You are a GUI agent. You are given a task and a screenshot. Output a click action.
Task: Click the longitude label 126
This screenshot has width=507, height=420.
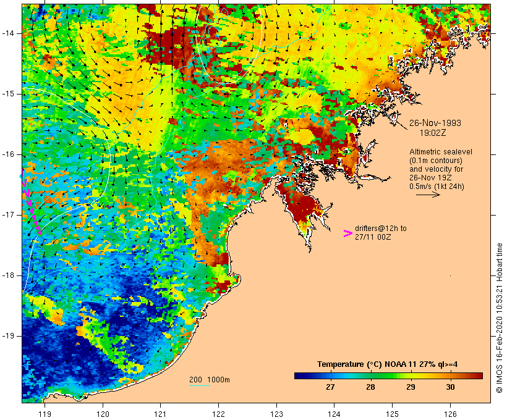pos(450,414)
